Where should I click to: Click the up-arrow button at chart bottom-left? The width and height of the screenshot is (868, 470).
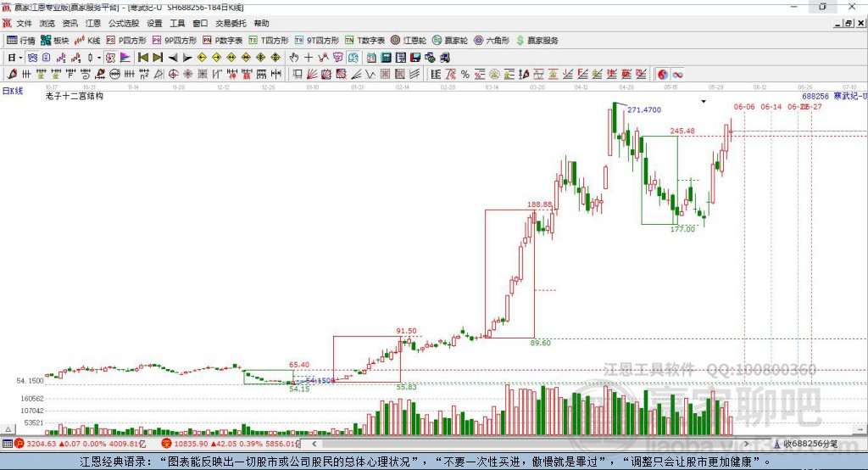tap(8, 429)
